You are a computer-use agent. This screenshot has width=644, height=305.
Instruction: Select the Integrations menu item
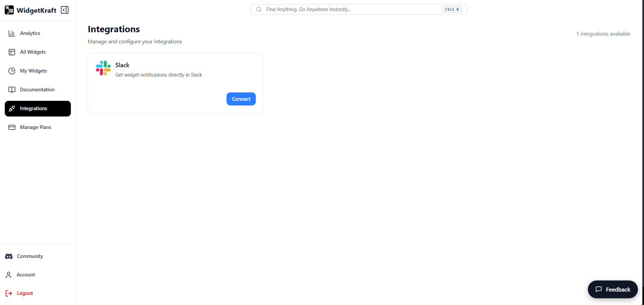coord(33,108)
